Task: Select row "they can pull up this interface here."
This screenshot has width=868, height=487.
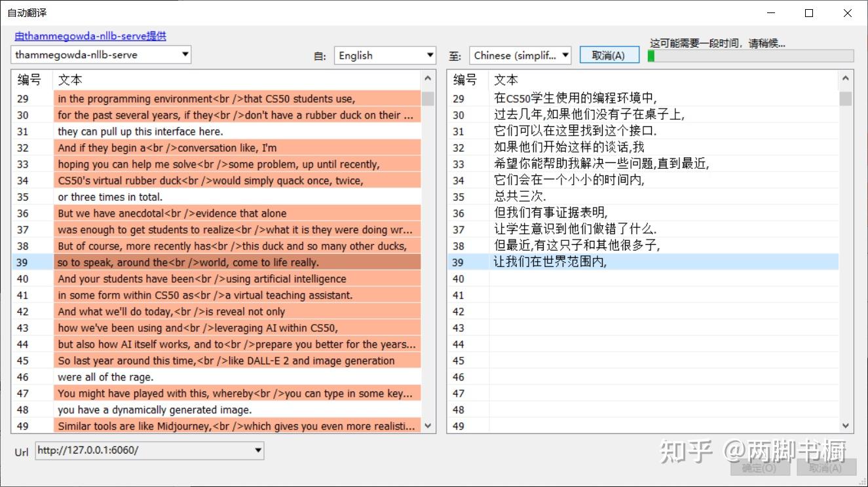Action: pos(217,132)
